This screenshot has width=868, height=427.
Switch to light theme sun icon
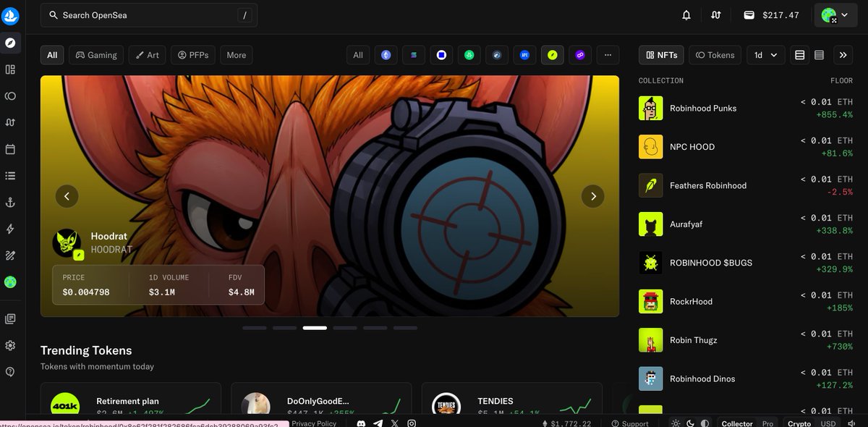click(x=676, y=423)
